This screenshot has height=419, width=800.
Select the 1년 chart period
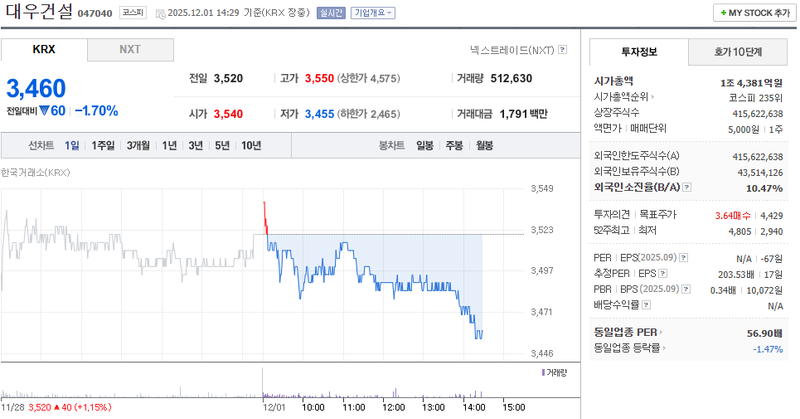pos(169,145)
